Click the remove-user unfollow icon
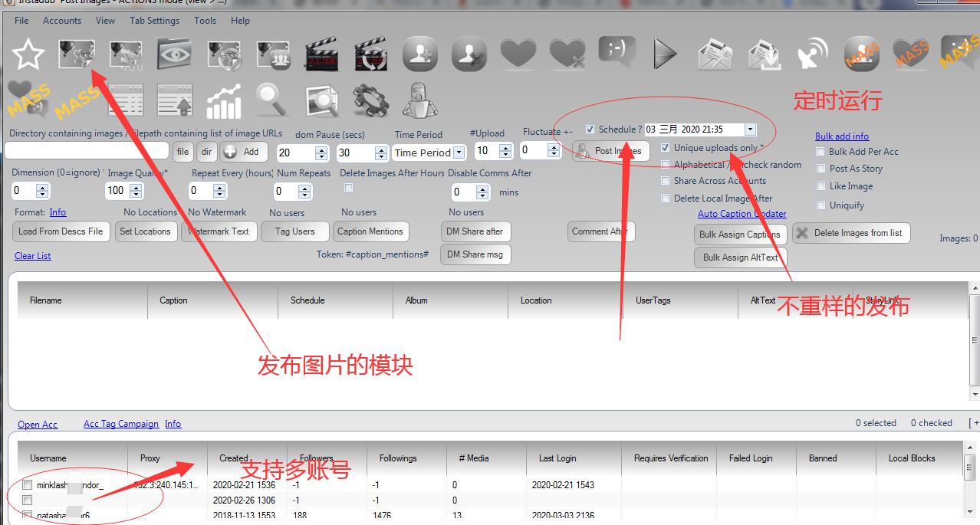 (469, 53)
